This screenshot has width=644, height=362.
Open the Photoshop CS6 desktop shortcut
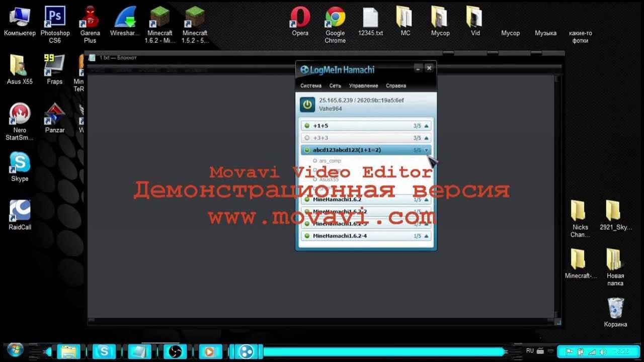(x=55, y=25)
